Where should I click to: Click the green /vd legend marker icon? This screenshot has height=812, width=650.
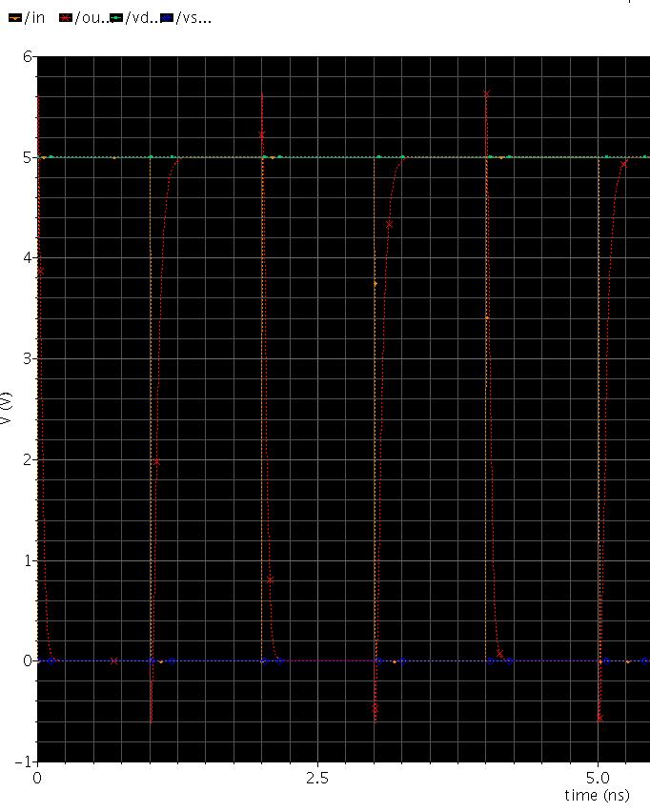[117, 17]
